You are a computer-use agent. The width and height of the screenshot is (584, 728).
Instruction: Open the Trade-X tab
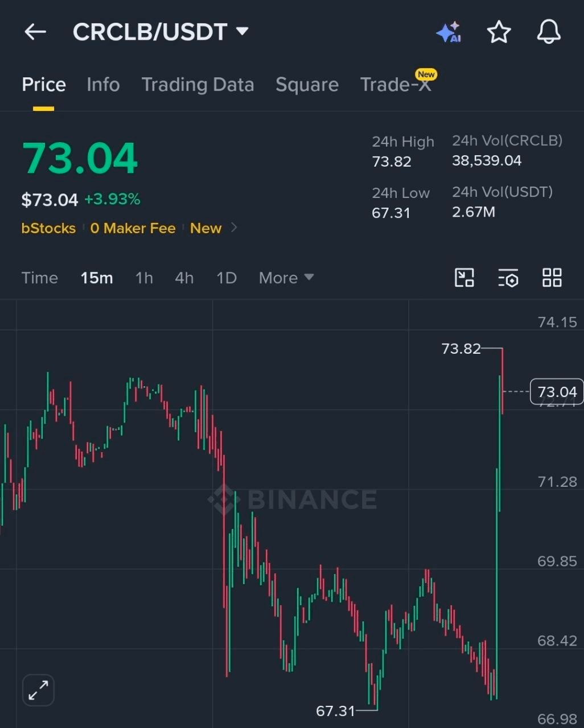396,85
